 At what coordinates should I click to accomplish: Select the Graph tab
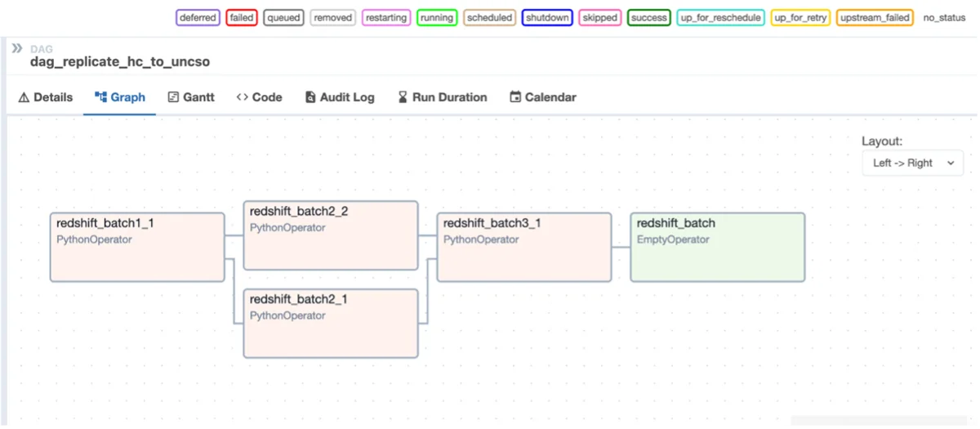coord(120,97)
